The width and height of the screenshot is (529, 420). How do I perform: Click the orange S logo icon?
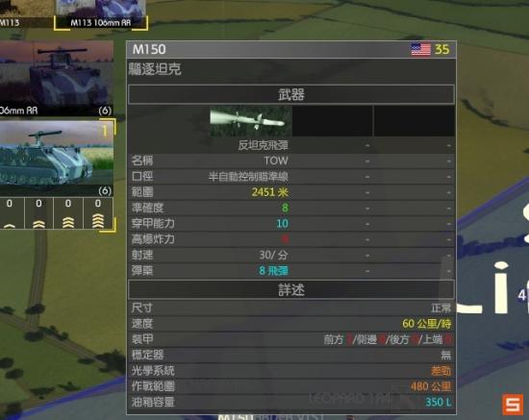(x=513, y=405)
